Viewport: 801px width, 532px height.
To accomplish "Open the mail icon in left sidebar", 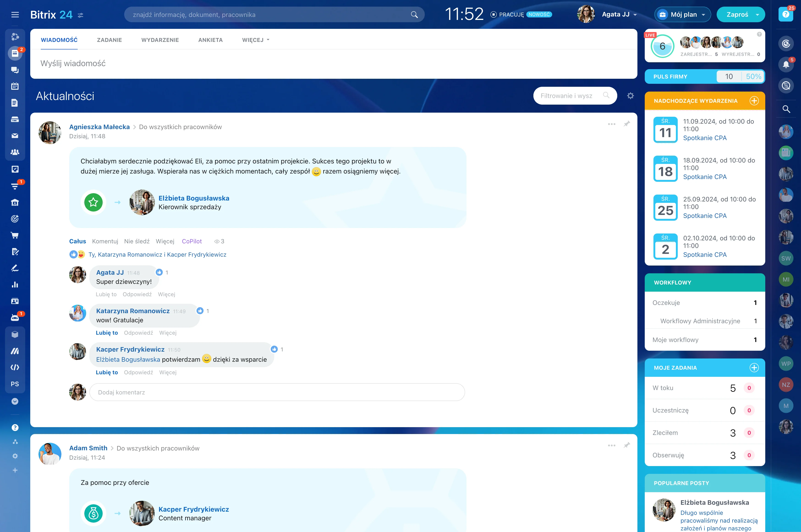I will 15,136.
